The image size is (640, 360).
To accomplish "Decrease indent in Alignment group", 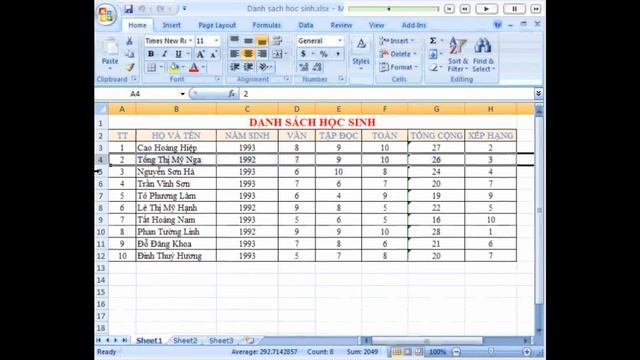I will tap(234, 67).
